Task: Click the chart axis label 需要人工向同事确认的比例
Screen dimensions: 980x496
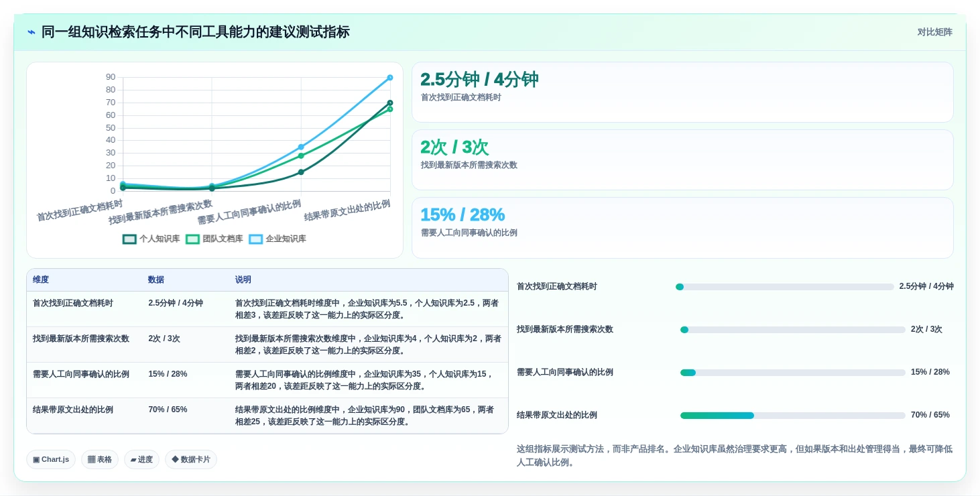Action: tap(249, 212)
